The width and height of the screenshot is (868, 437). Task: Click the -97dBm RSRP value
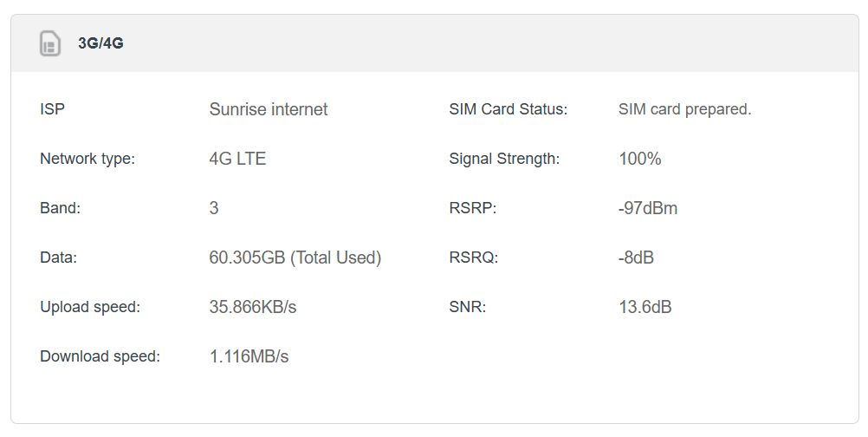click(647, 208)
